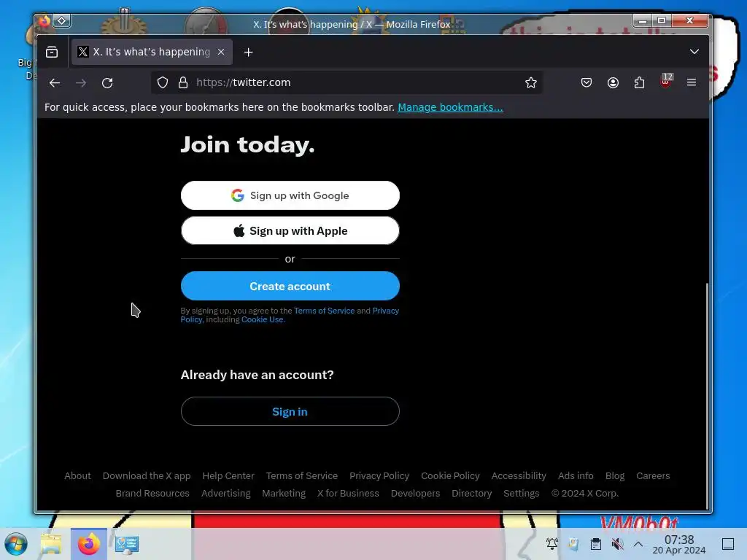The image size is (747, 560).
Task: Go back with the back arrow
Action: [x=54, y=83]
